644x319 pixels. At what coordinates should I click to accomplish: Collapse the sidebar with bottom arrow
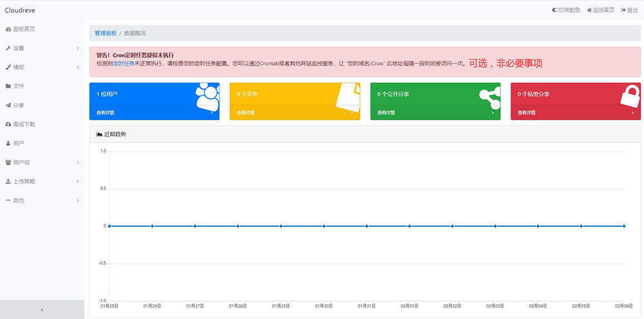[42, 309]
